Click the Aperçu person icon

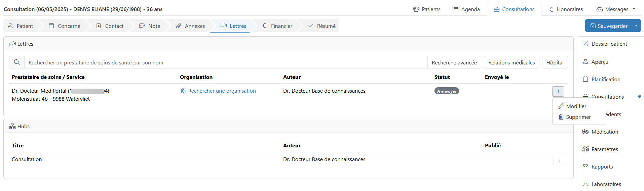[585, 62]
